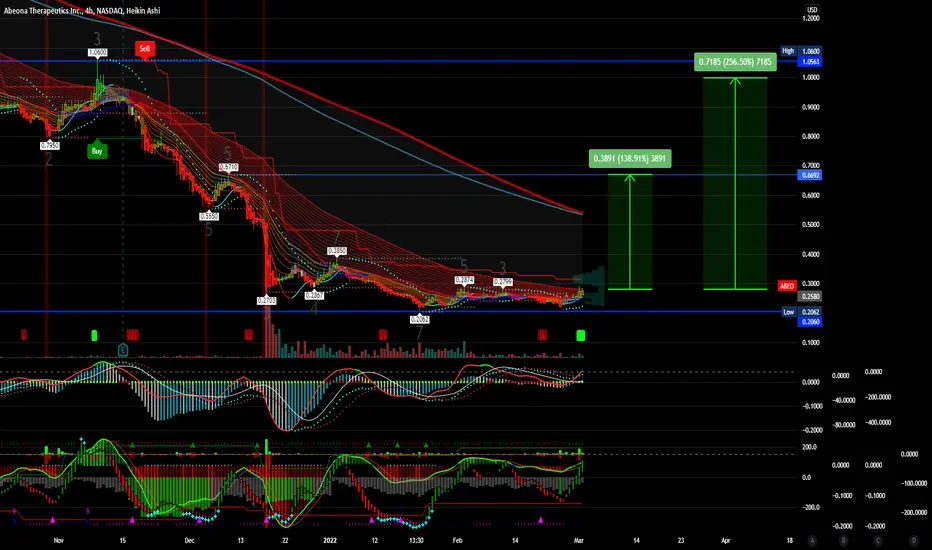The image size is (932, 550).
Task: Click the 0.1000 price scale label
Action: click(811, 342)
